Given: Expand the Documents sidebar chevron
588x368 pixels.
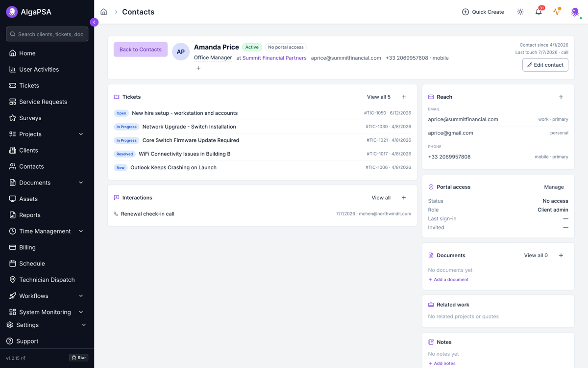Looking at the screenshot, I should pos(81,183).
